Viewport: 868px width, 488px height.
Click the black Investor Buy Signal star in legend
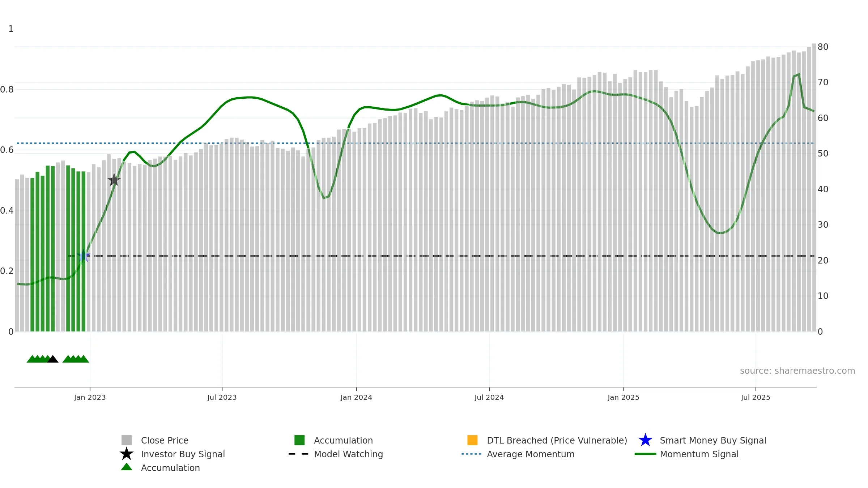(x=126, y=454)
